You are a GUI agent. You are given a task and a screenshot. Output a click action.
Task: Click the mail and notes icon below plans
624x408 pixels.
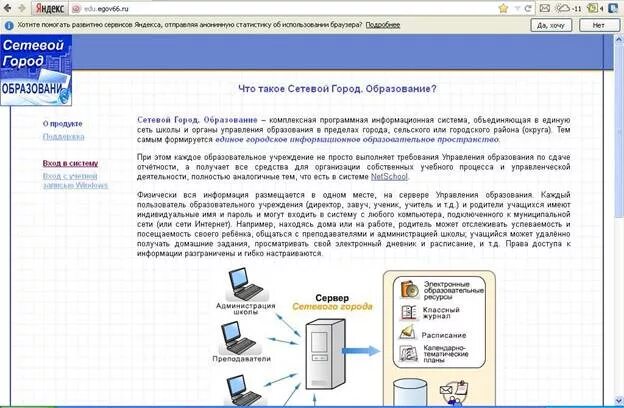[x=454, y=392]
